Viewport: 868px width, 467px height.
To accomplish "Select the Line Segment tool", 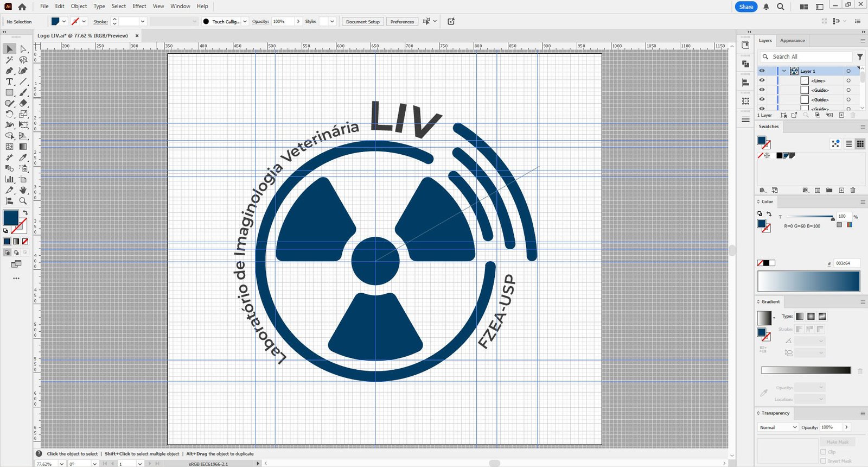I will click(23, 81).
